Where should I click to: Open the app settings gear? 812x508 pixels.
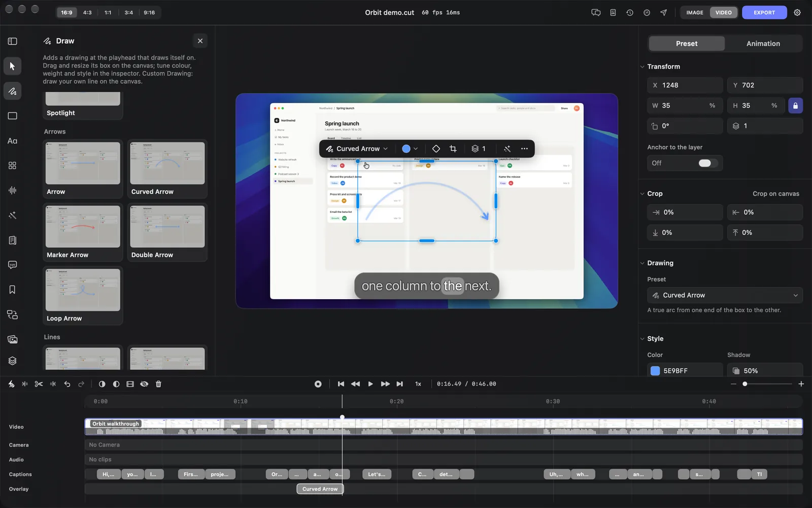[797, 13]
